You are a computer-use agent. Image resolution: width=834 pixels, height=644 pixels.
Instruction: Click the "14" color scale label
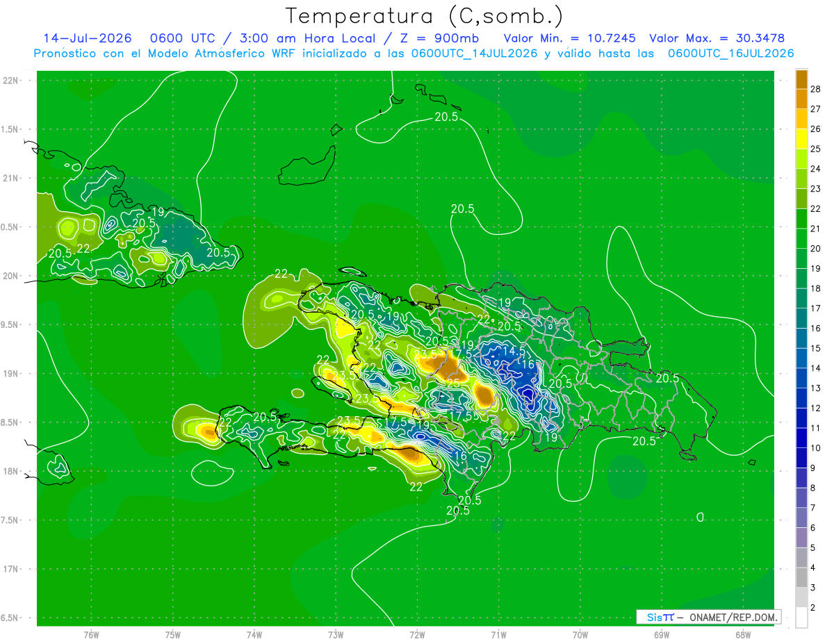pyautogui.click(x=816, y=368)
